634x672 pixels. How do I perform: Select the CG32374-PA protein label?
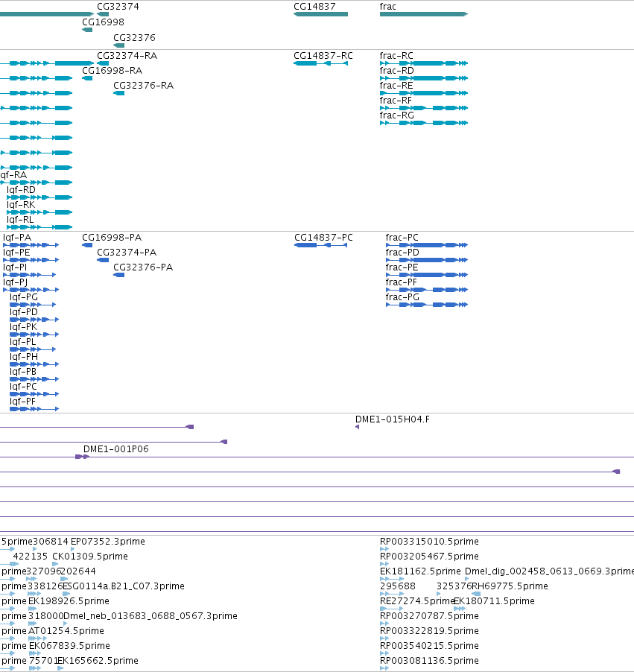(x=127, y=253)
